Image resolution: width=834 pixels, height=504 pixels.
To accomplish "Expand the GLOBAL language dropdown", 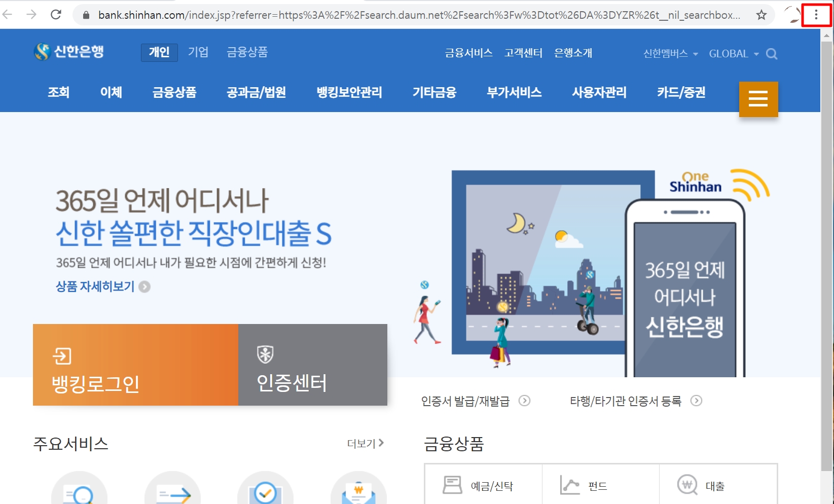I will [x=734, y=54].
